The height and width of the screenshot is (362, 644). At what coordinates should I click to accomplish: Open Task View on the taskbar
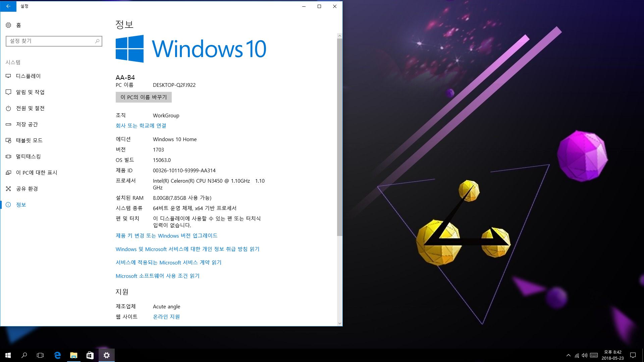(x=40, y=355)
